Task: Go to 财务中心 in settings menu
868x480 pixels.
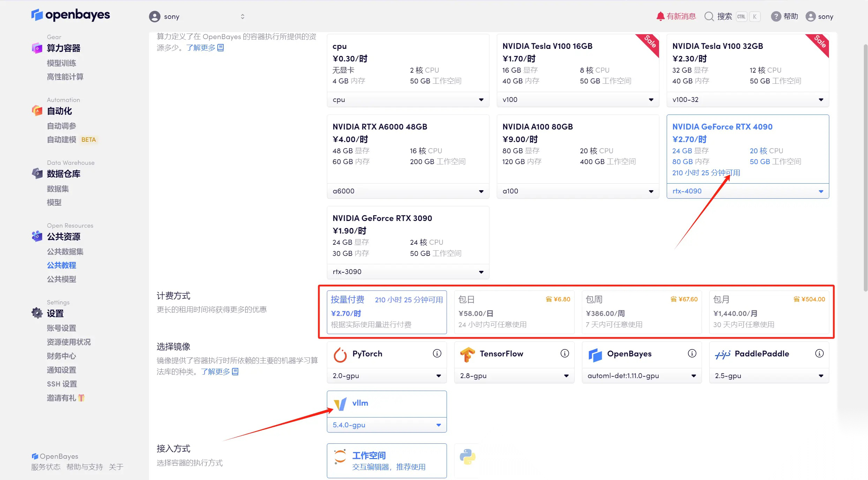Action: [x=61, y=356]
